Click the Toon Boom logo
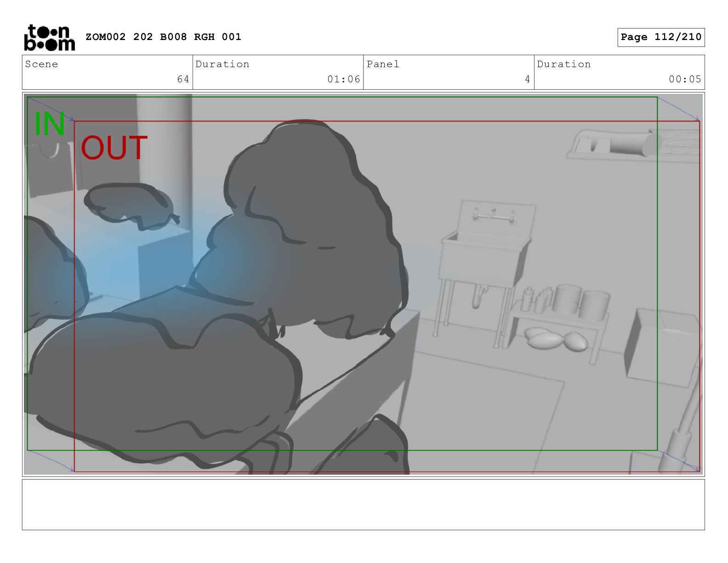Screen dimensions: 728x563 pyautogui.click(x=49, y=38)
